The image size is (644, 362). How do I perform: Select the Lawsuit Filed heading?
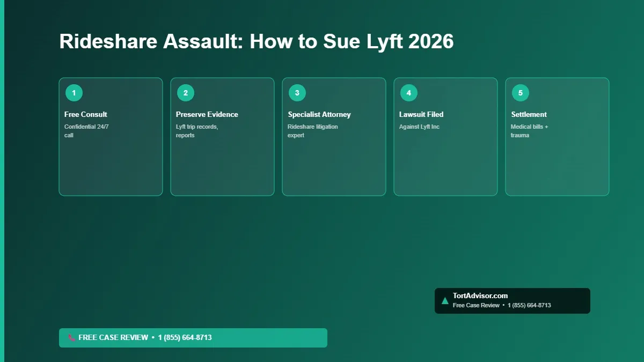point(421,114)
